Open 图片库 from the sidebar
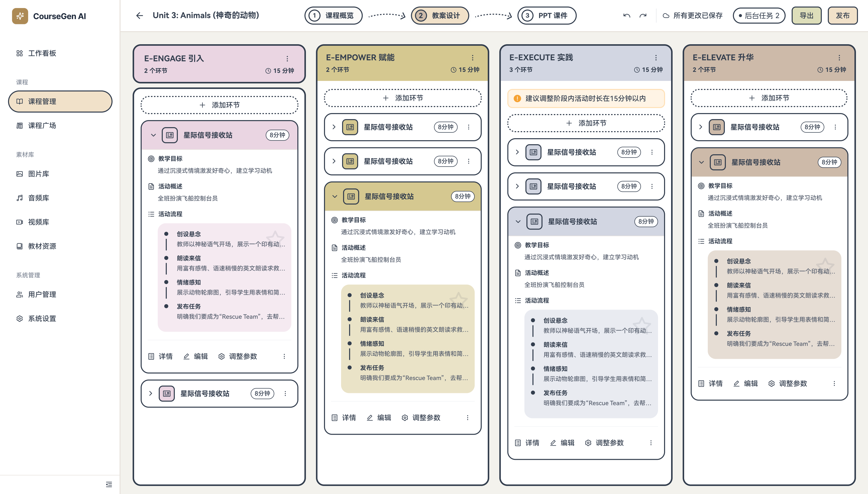The width and height of the screenshot is (868, 494). click(x=60, y=174)
